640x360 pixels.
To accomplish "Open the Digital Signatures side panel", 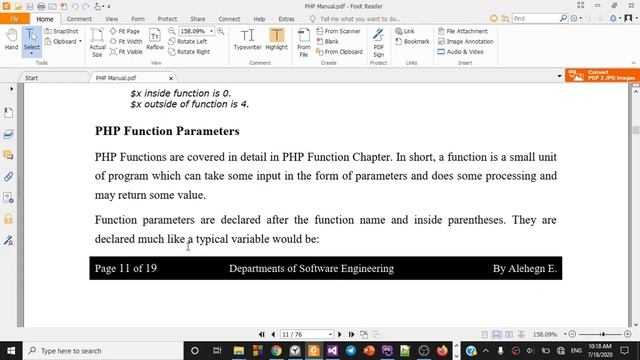I will tap(8, 240).
